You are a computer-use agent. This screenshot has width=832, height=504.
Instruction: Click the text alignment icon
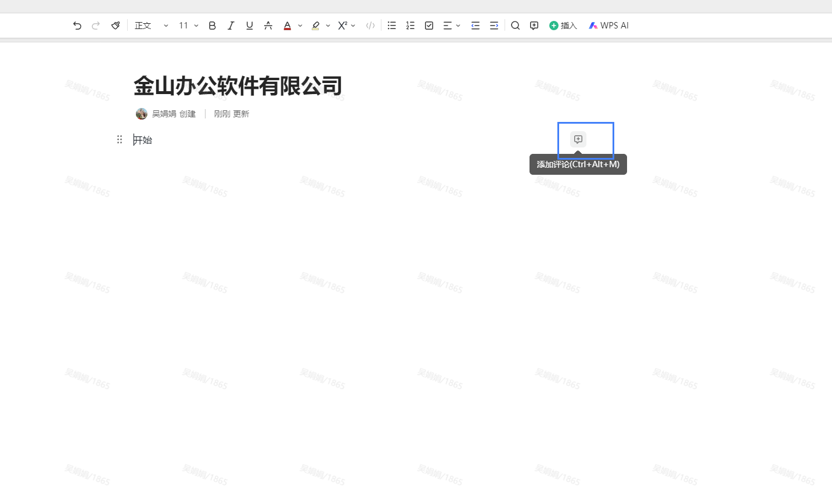(447, 26)
